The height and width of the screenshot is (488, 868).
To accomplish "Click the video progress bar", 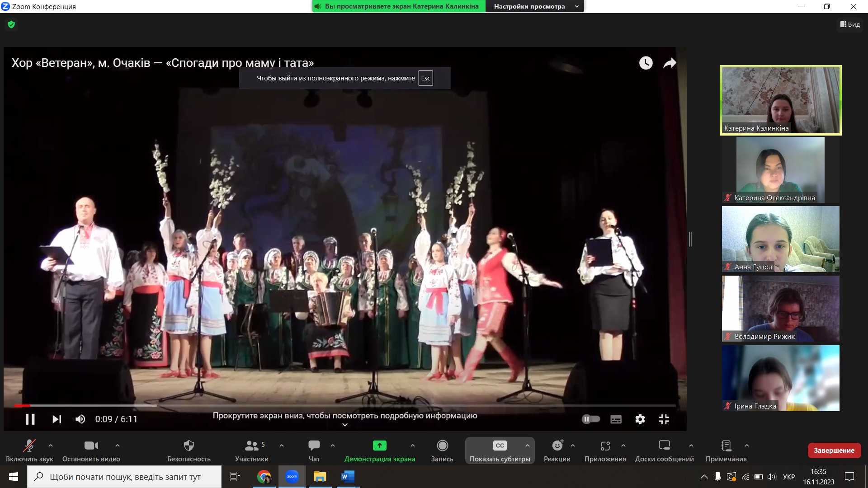I will click(x=344, y=406).
